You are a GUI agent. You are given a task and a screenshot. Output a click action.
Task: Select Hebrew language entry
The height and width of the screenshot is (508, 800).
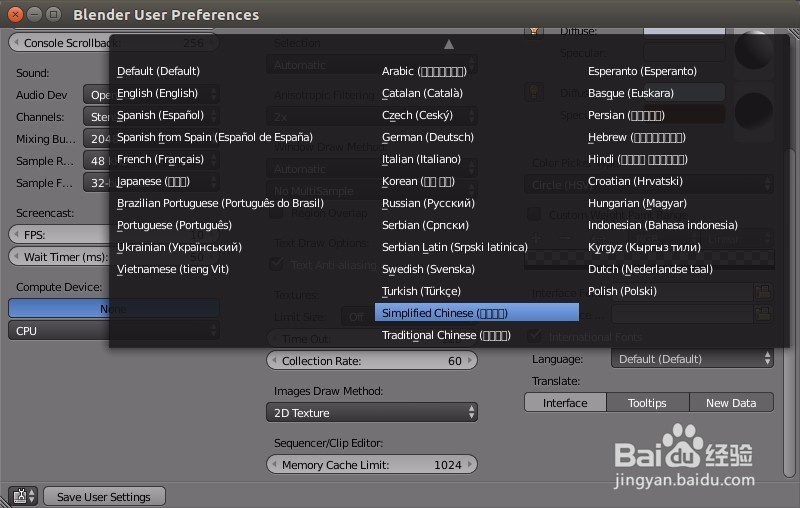(x=636, y=137)
